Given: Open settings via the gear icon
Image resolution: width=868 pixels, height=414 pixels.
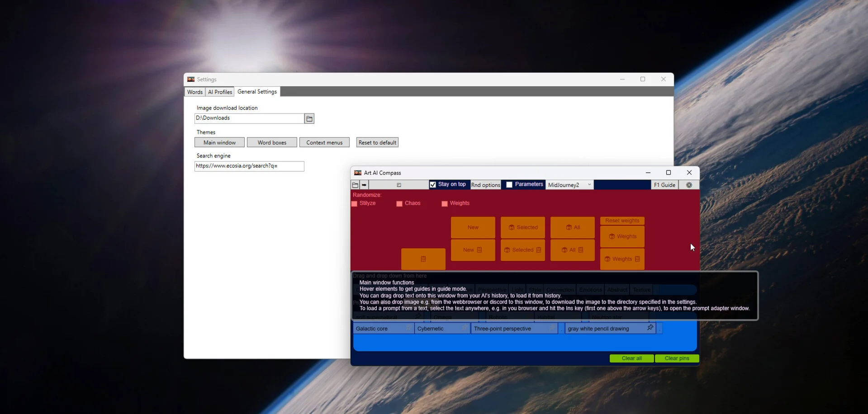Looking at the screenshot, I should point(689,185).
